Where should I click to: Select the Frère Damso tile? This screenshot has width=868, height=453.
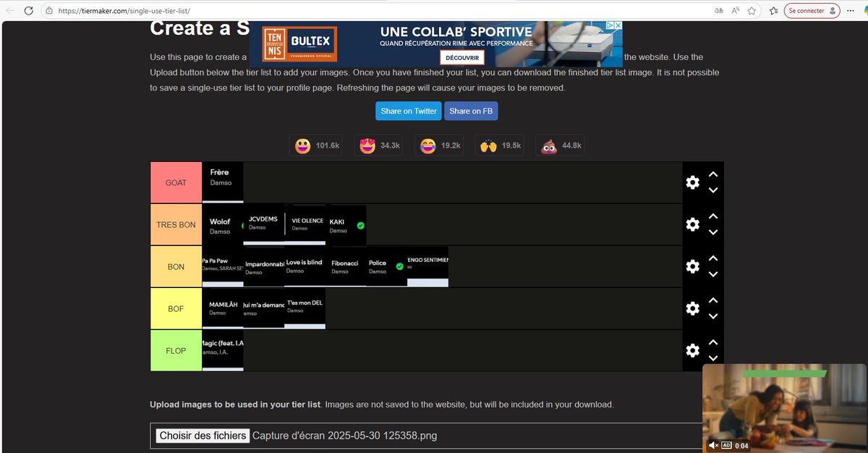point(223,182)
